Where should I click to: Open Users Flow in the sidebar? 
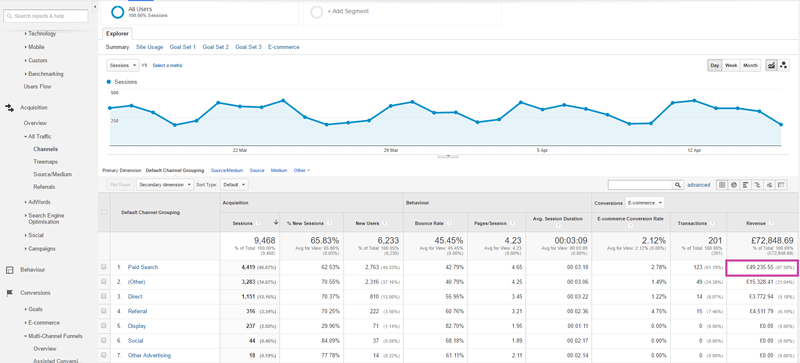37,87
